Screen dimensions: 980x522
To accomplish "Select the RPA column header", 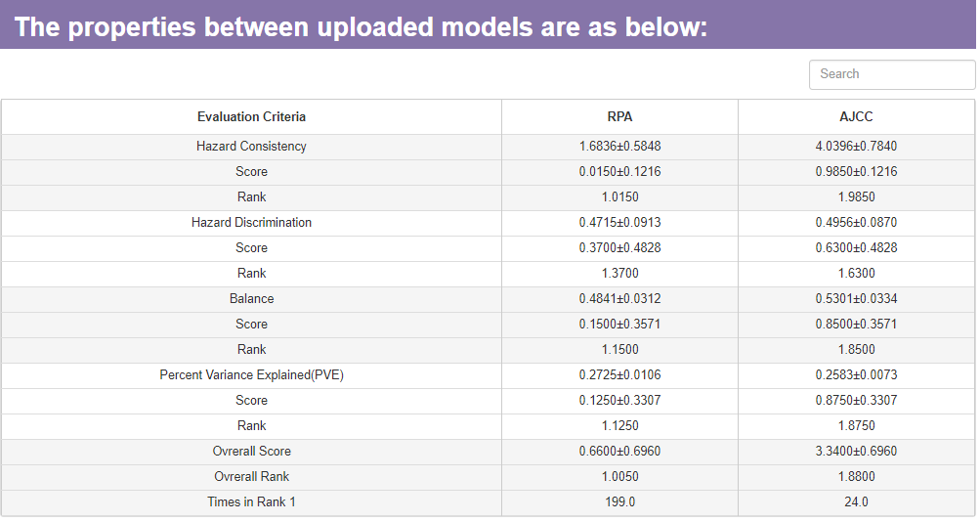I will [619, 117].
